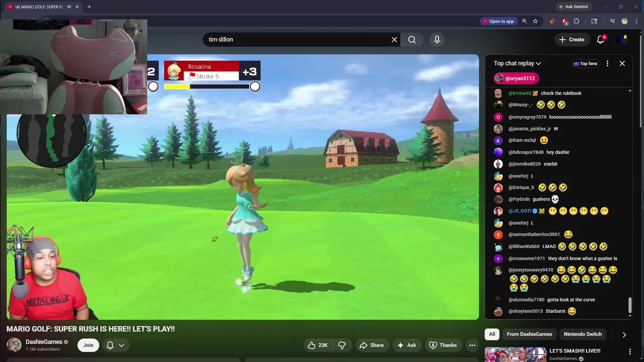
Task: Open notification bell dropdown for channel
Action: tap(115, 345)
